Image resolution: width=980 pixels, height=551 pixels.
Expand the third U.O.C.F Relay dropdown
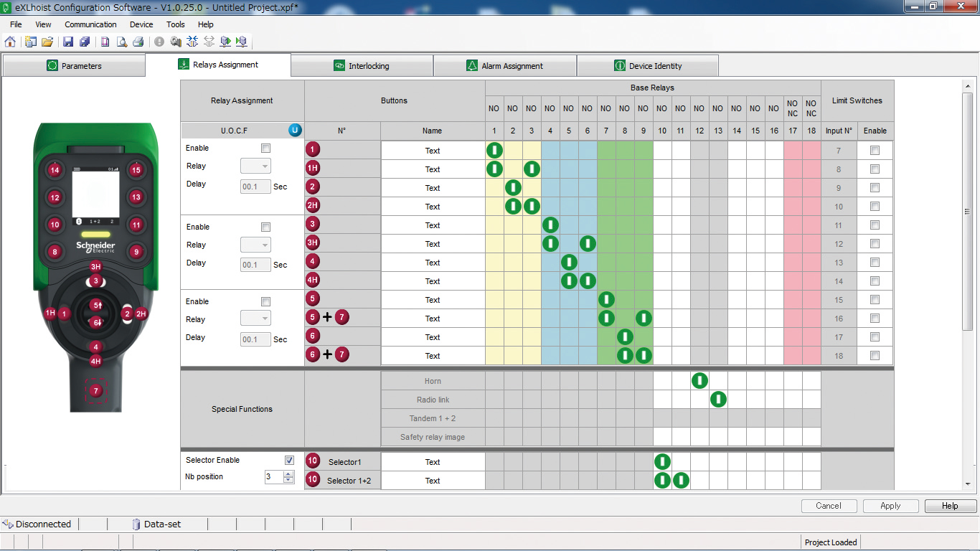point(255,320)
